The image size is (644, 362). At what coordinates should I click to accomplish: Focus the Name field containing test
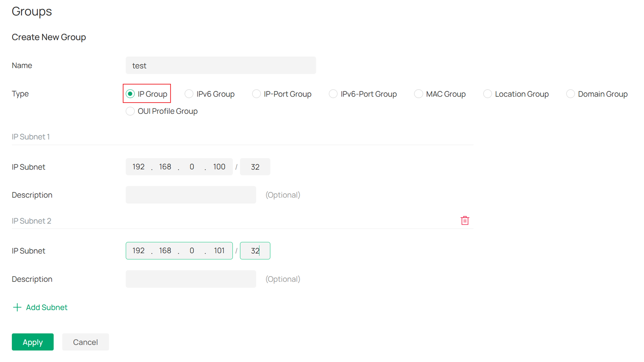coord(221,65)
